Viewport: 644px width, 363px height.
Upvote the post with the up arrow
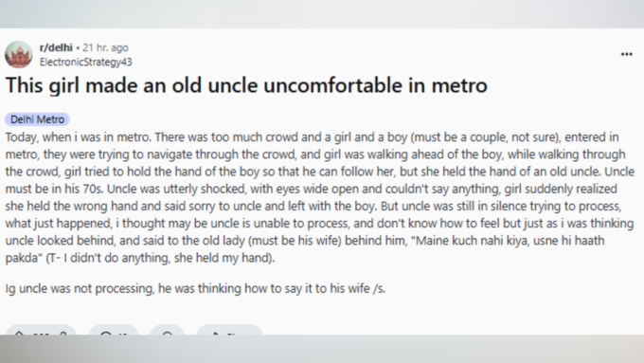[x=19, y=332]
